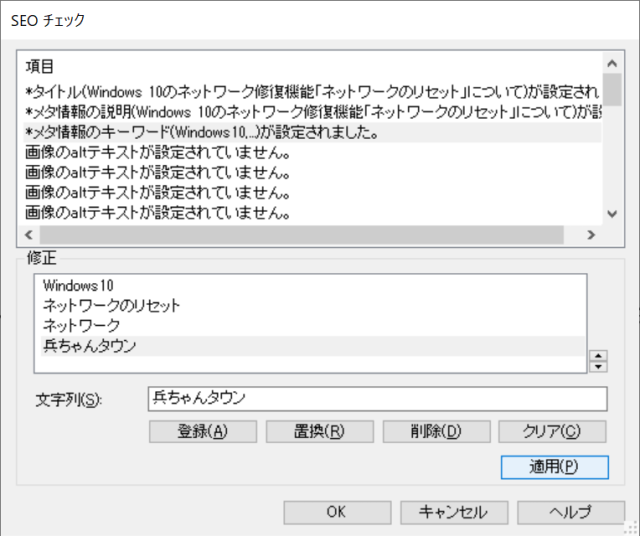Select the last visible 画像のaltテキスト warning row
This screenshot has height=536, width=640.
tap(312, 213)
